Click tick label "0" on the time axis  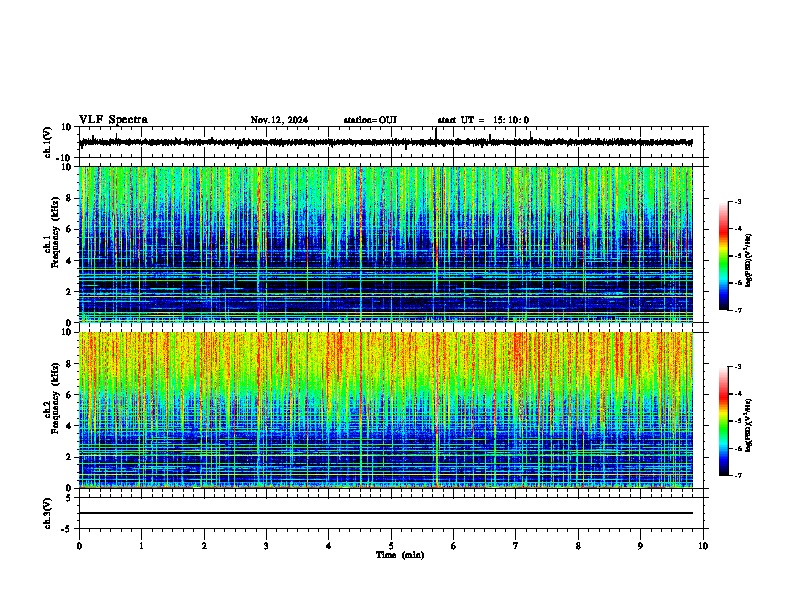click(79, 546)
